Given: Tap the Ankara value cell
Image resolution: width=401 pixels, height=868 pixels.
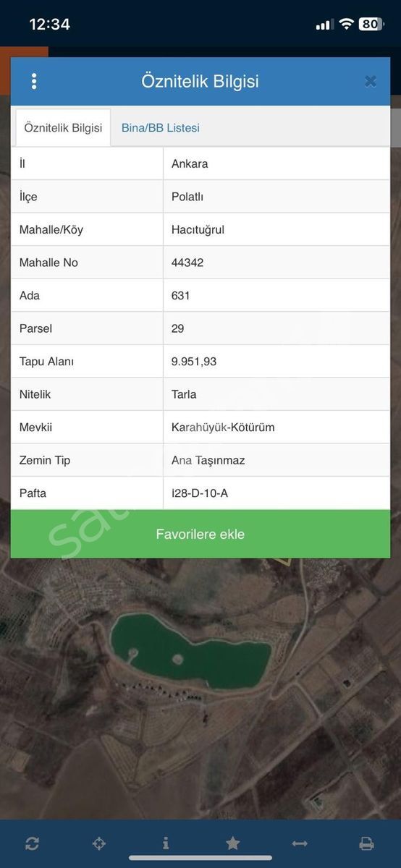Looking at the screenshot, I should pyautogui.click(x=277, y=163).
